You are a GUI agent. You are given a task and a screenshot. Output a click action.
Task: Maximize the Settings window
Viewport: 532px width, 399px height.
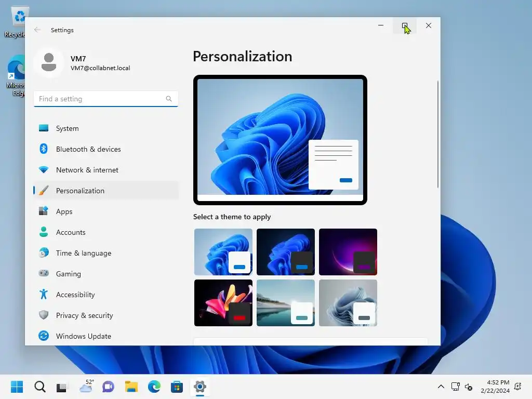point(405,25)
